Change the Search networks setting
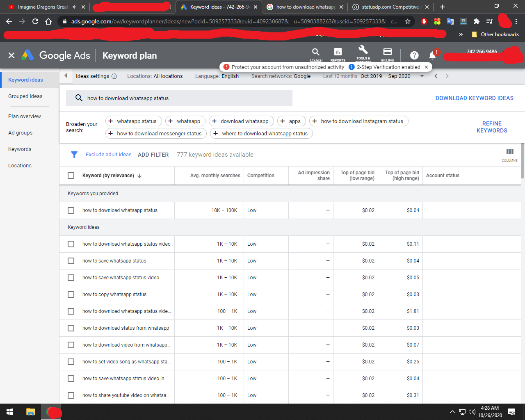525x420 pixels. coord(281,76)
